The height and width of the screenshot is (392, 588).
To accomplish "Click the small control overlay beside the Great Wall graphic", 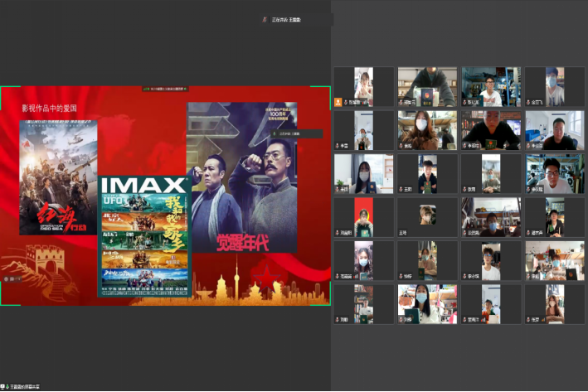I will tap(12, 278).
